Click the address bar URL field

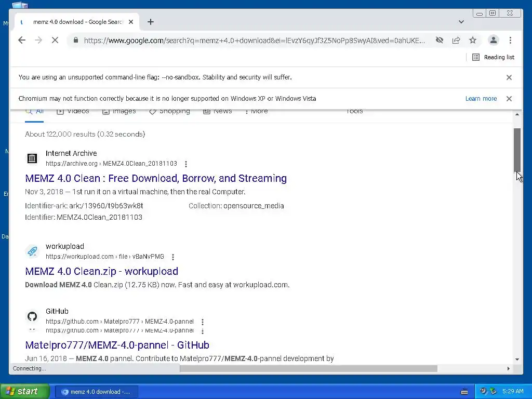tap(255, 41)
